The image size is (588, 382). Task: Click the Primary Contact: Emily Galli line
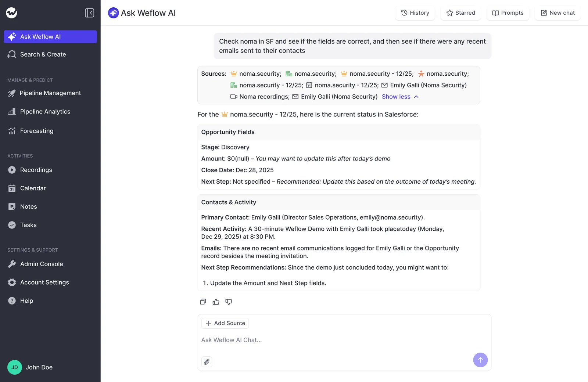(x=313, y=217)
